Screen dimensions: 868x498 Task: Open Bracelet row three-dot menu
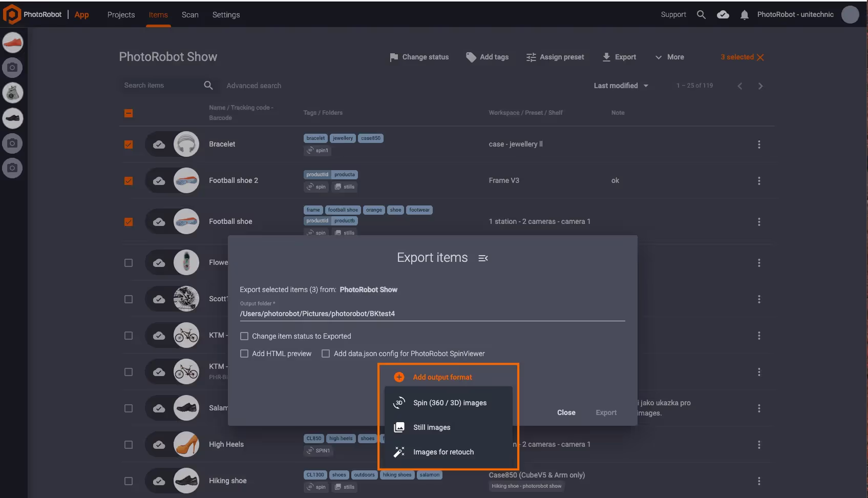pyautogui.click(x=759, y=144)
